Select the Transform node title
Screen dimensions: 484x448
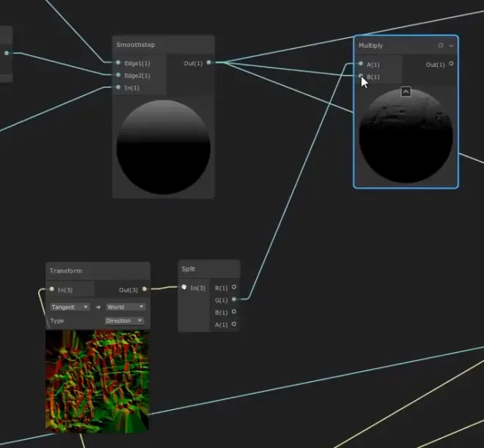point(66,271)
